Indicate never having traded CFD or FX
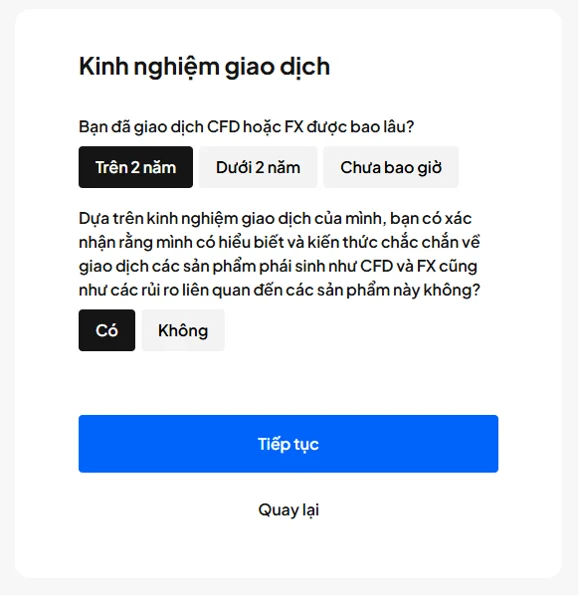Image resolution: width=581 pixels, height=598 pixels. [392, 168]
